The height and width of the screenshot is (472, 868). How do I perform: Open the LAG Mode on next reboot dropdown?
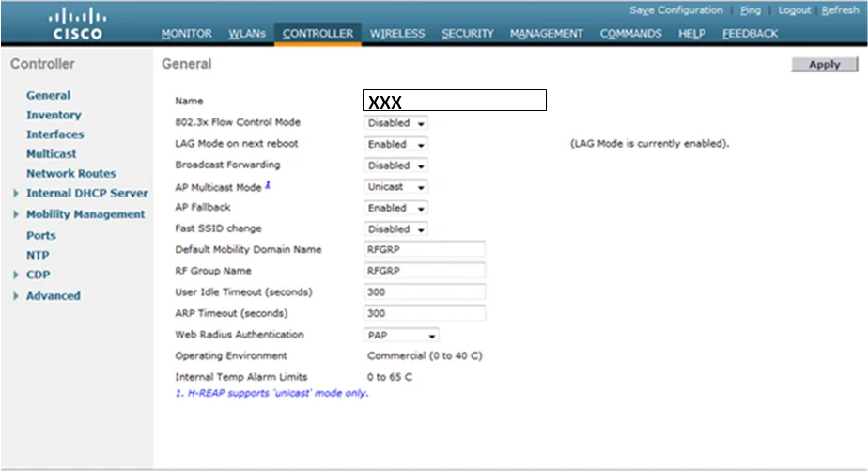395,145
